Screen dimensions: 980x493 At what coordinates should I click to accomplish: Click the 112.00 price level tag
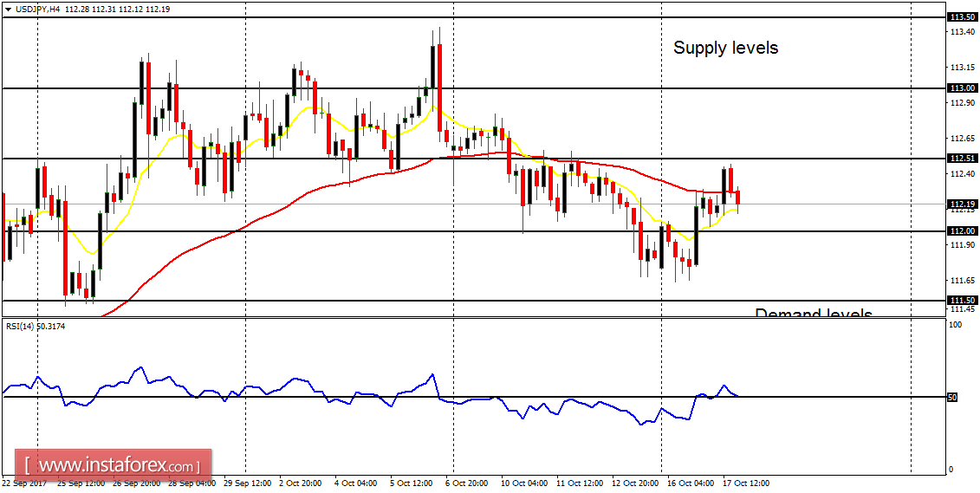[x=962, y=231]
